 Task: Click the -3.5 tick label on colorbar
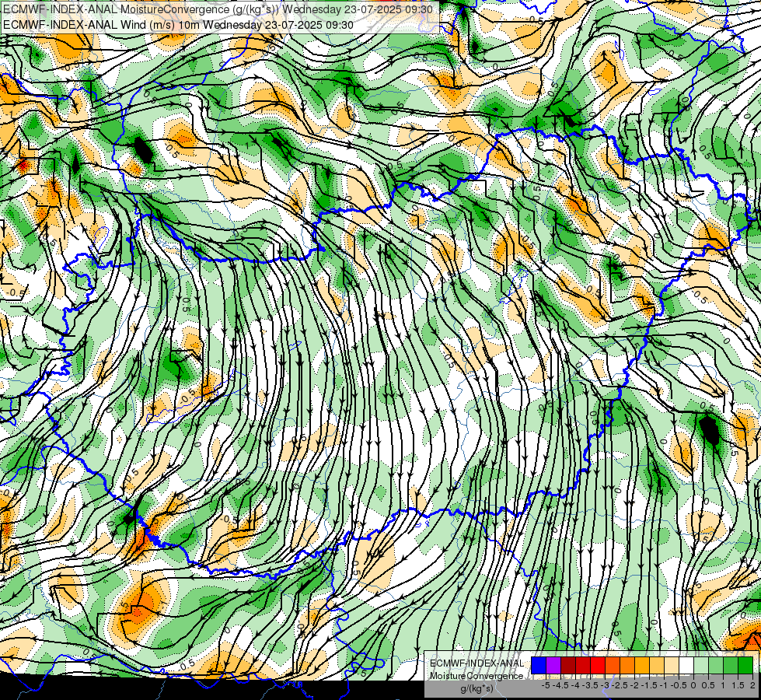591,685
